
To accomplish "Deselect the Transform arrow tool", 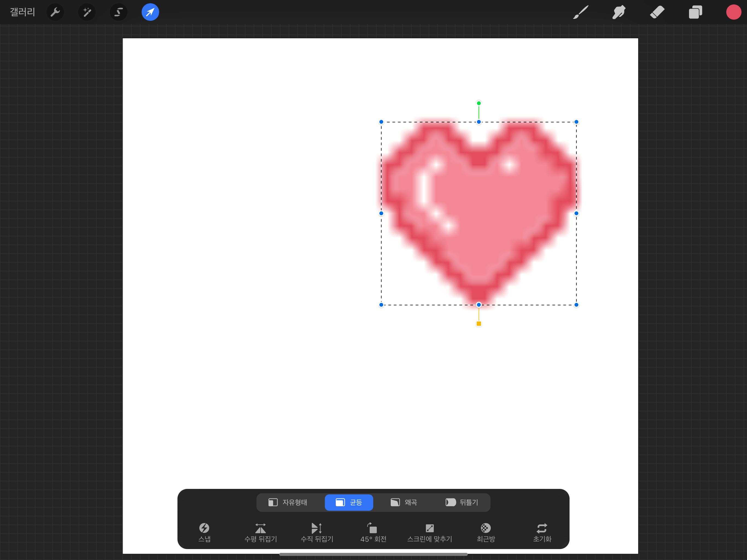I will pyautogui.click(x=150, y=13).
